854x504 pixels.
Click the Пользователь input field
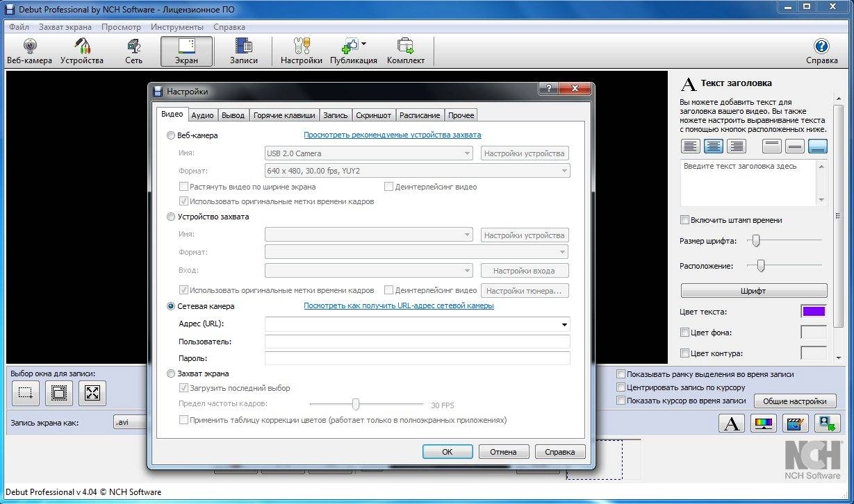(418, 342)
